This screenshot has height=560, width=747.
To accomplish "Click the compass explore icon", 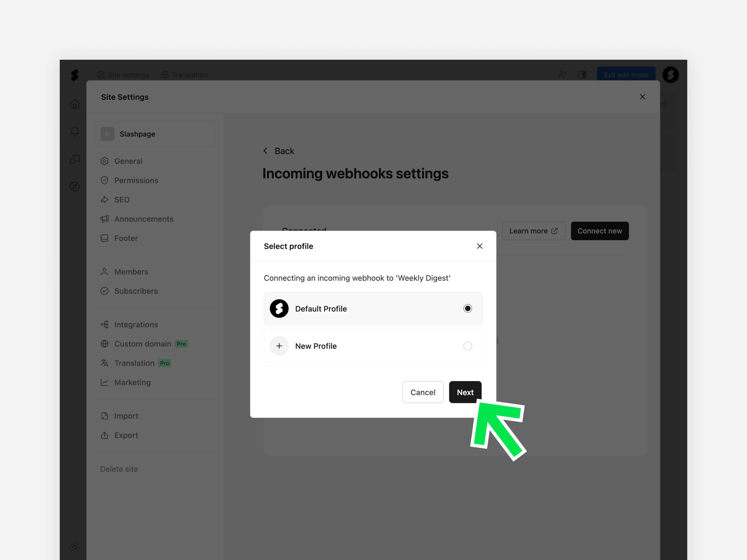I will pos(75,187).
